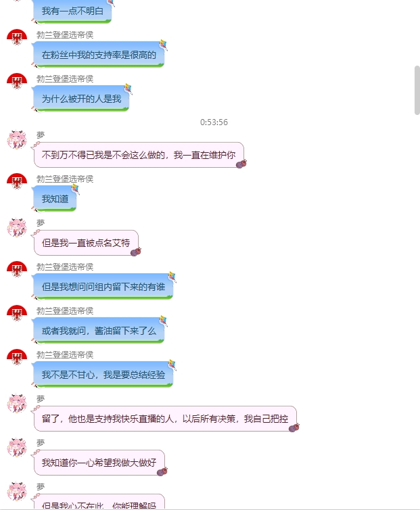The height and width of the screenshot is (510, 420).
Task: Click the '或者我就问，酱油留下来了么' bubble
Action: coord(99,331)
